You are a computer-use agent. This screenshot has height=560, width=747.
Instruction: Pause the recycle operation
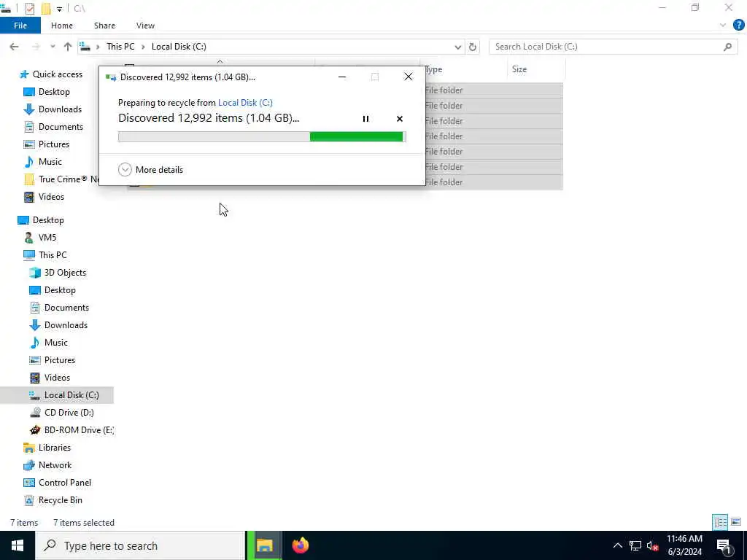tap(365, 119)
